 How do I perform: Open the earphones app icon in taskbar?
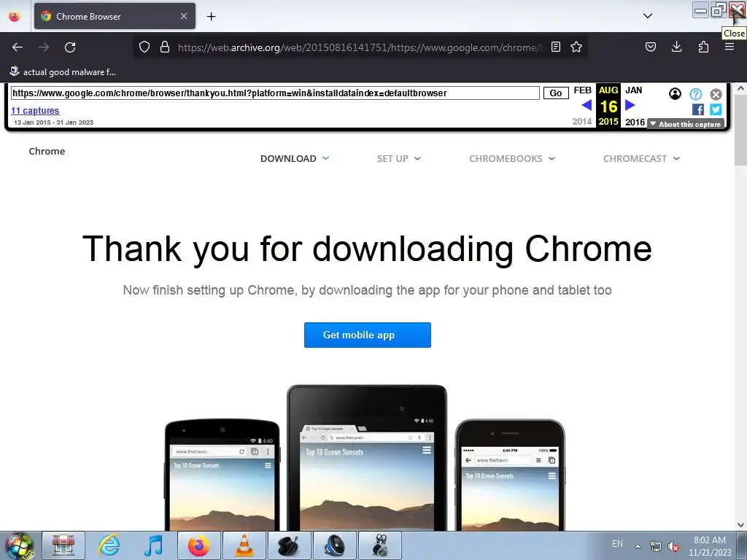[x=379, y=545]
